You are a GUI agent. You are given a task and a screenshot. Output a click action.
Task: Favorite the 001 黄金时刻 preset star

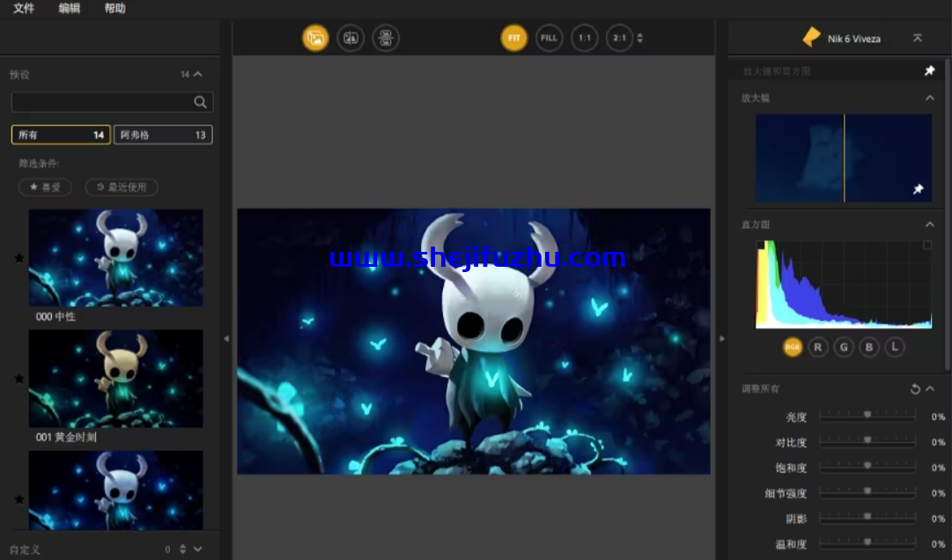pyautogui.click(x=19, y=379)
